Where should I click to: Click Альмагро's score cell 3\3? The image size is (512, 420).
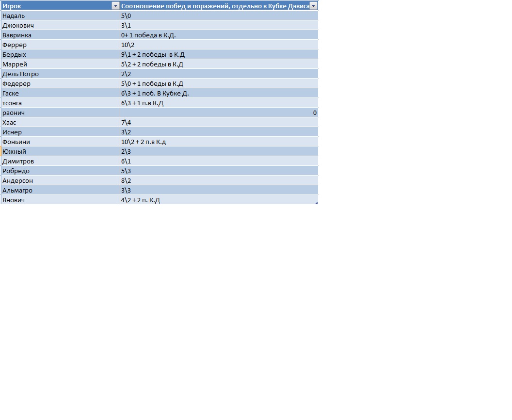point(219,190)
